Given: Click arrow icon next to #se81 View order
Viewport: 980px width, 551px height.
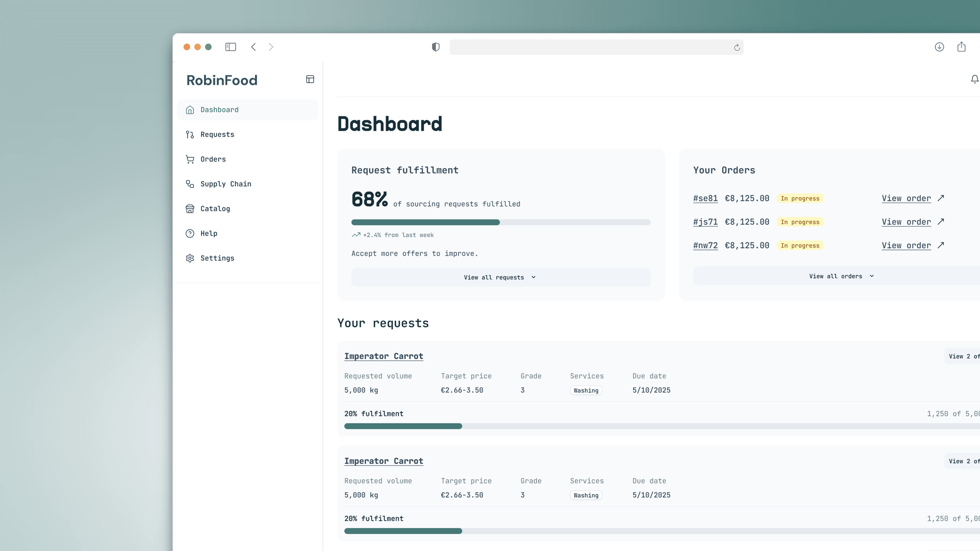Looking at the screenshot, I should click(941, 198).
